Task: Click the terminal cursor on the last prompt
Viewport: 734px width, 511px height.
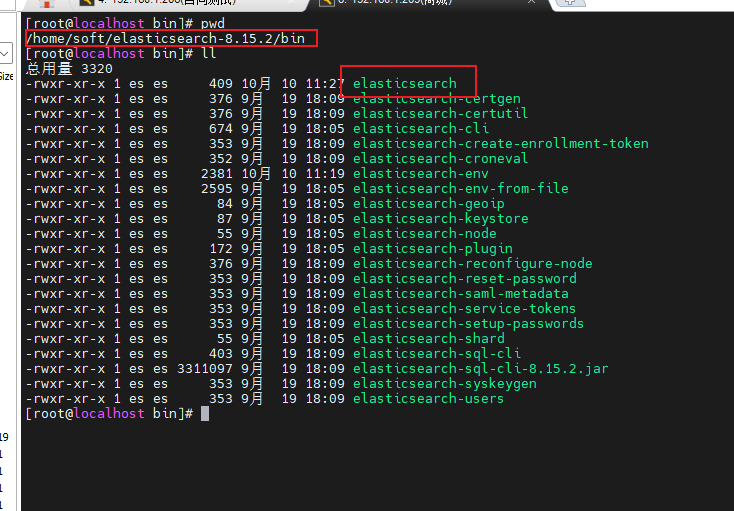Action: [205, 413]
